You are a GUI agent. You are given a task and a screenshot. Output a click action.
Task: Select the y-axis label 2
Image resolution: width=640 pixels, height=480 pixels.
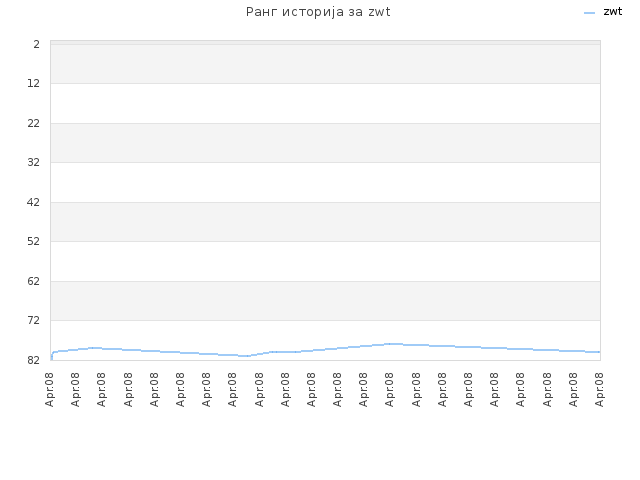click(37, 44)
